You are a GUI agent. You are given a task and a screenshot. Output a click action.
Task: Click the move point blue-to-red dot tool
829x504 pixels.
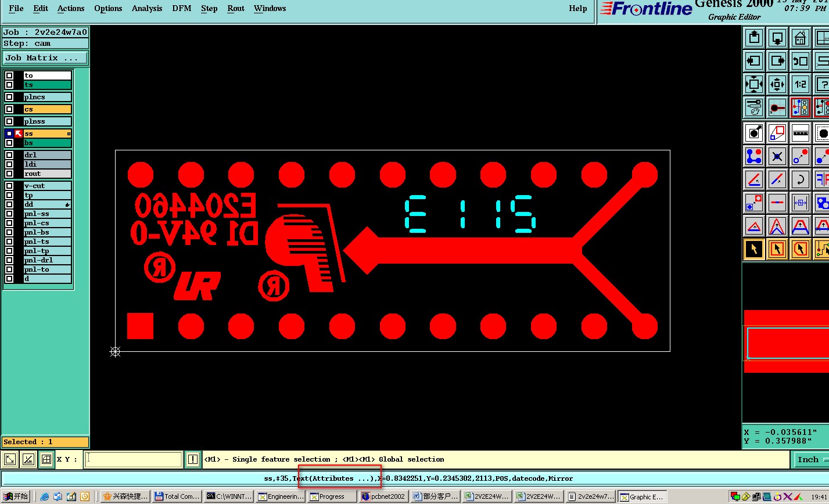click(x=801, y=156)
